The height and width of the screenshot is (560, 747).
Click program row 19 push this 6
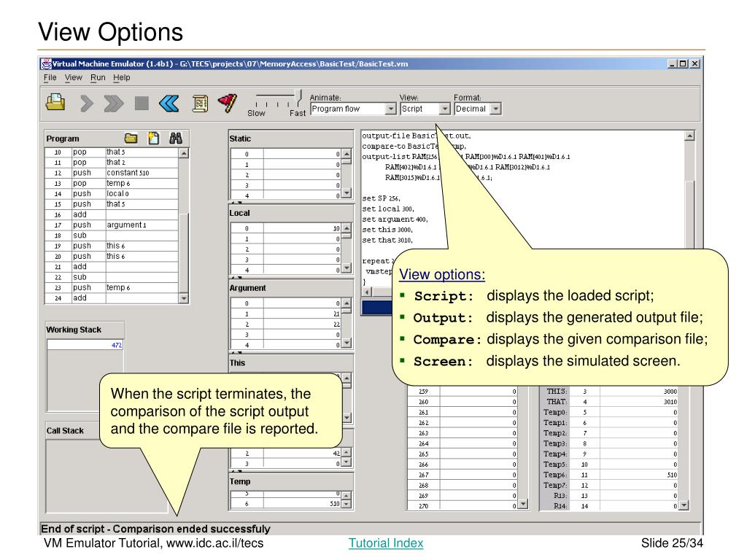click(112, 246)
